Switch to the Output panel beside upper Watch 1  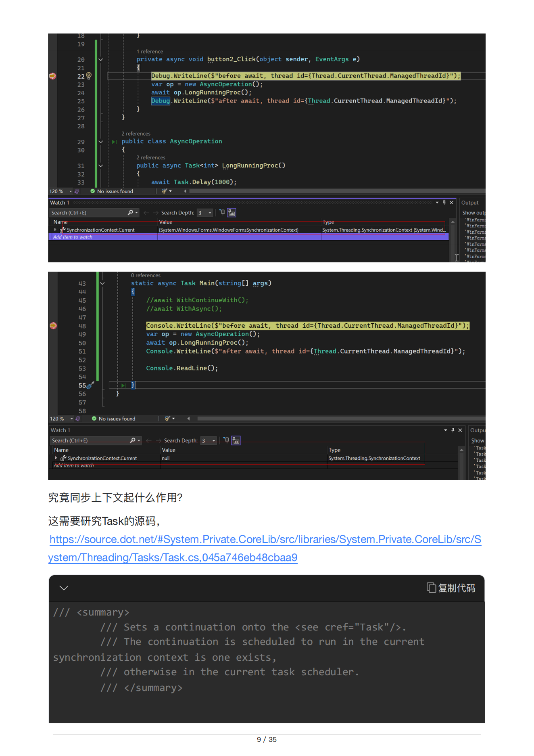[470, 203]
